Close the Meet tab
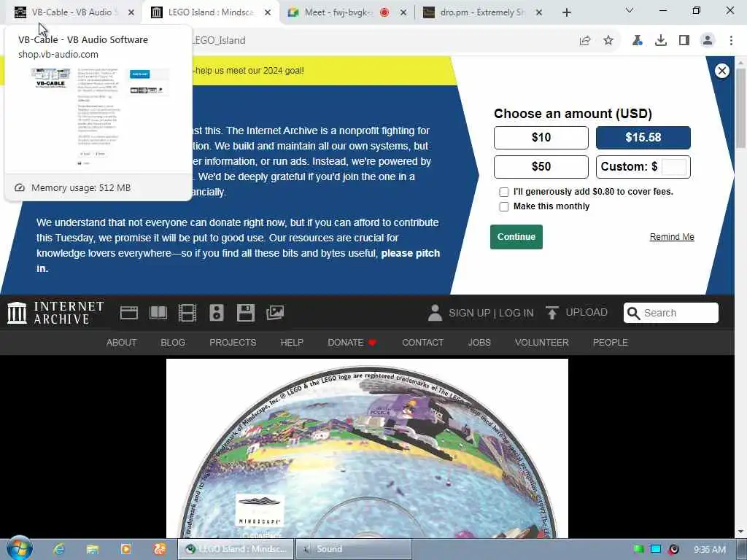 click(x=403, y=13)
